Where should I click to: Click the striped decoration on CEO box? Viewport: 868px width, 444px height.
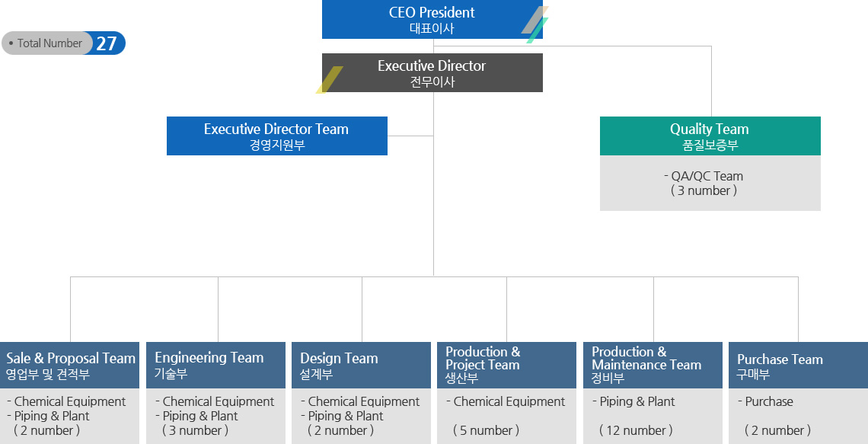coord(535,24)
